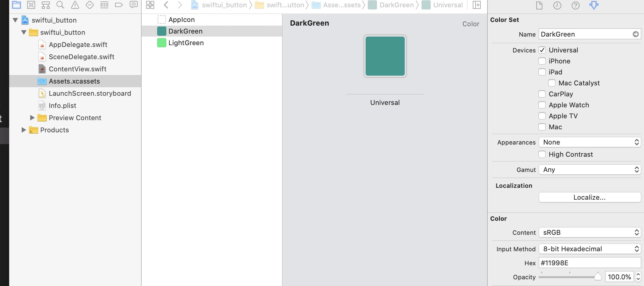644x286 pixels.
Task: Enable the iPhone checkbox
Action: coord(542,61)
